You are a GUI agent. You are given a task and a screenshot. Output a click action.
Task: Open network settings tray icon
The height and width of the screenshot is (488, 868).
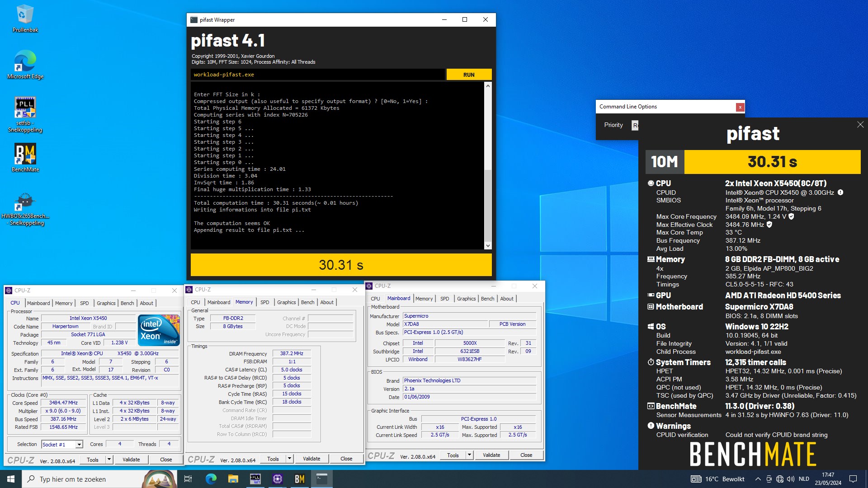tap(779, 479)
